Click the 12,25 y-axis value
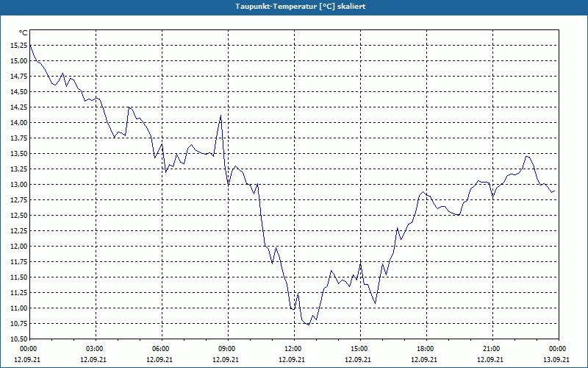The height and width of the screenshot is (368, 588). [19, 231]
